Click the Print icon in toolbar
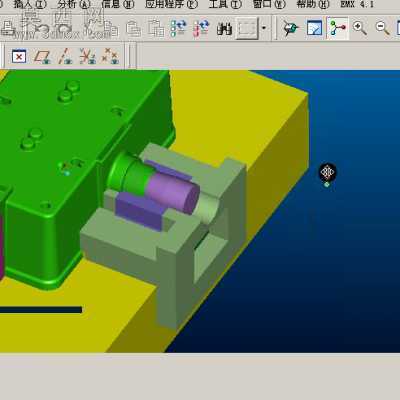 click(x=8, y=29)
